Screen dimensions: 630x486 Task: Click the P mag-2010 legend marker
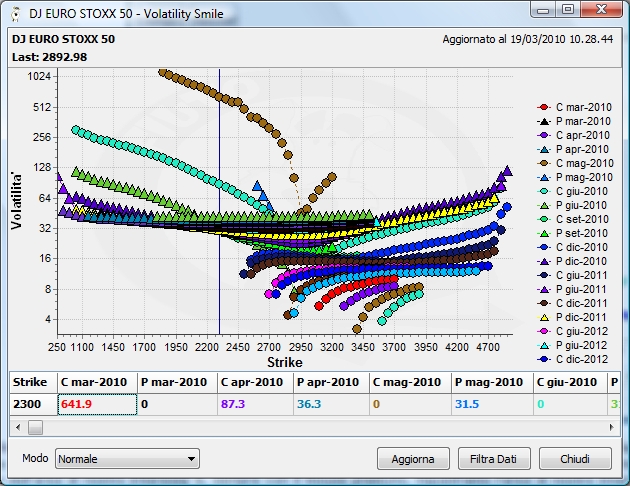tap(544, 178)
